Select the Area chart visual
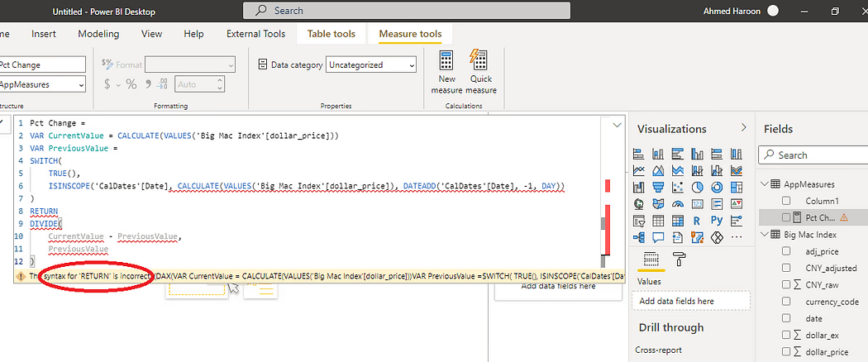The height and width of the screenshot is (362, 868). tap(658, 170)
